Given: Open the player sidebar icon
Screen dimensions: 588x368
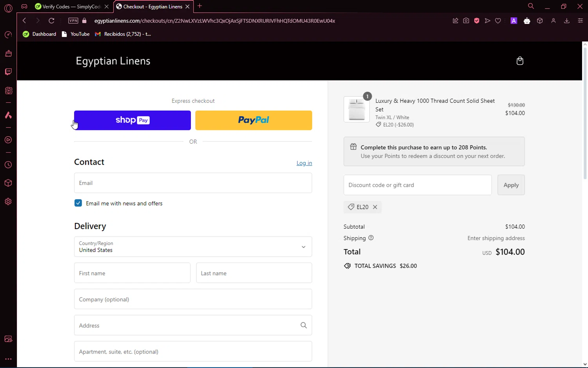Looking at the screenshot, I should point(8,140).
